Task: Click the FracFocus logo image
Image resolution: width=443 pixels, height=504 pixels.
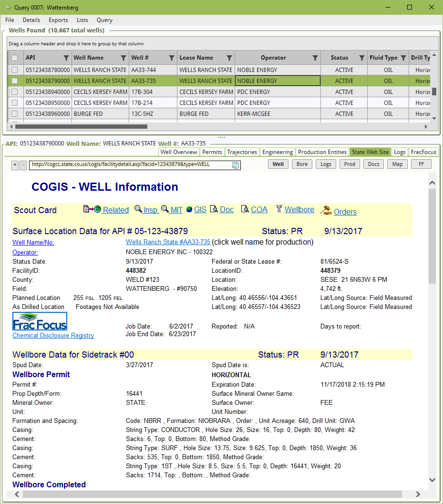Action: (40, 321)
